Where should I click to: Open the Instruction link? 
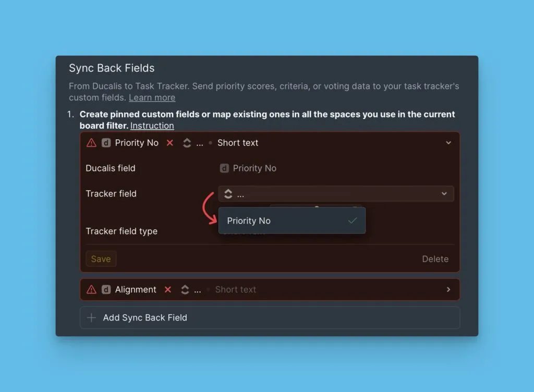click(152, 126)
